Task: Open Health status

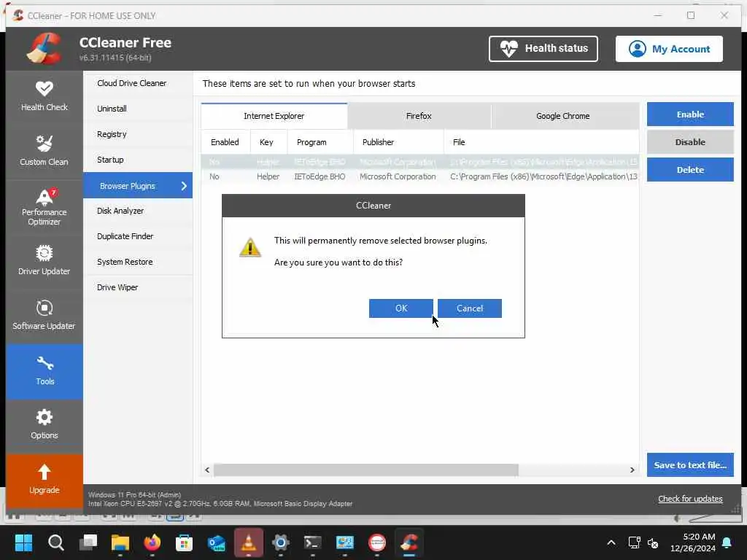Action: pyautogui.click(x=543, y=49)
